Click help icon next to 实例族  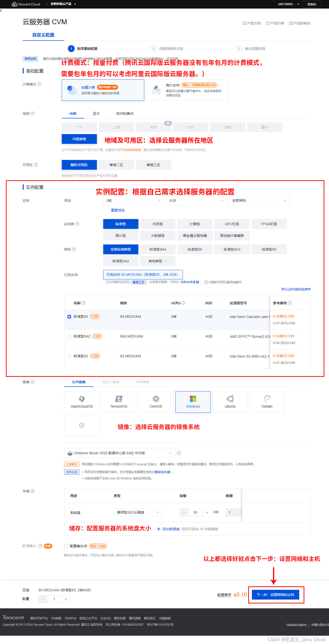[x=77, y=224]
